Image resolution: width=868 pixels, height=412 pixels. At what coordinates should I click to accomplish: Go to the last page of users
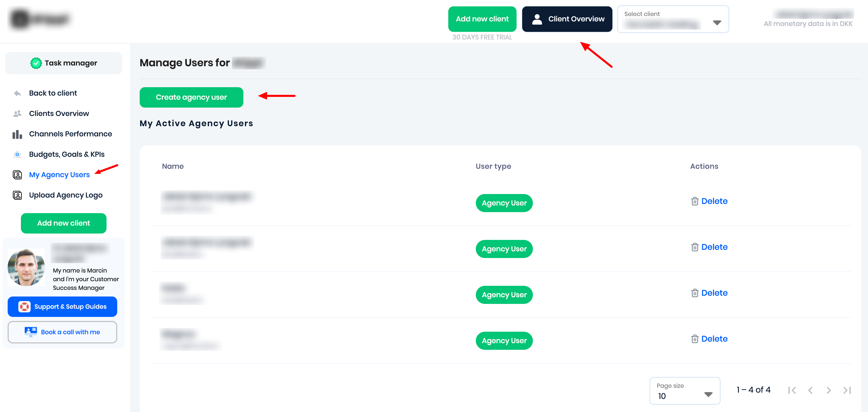847,390
